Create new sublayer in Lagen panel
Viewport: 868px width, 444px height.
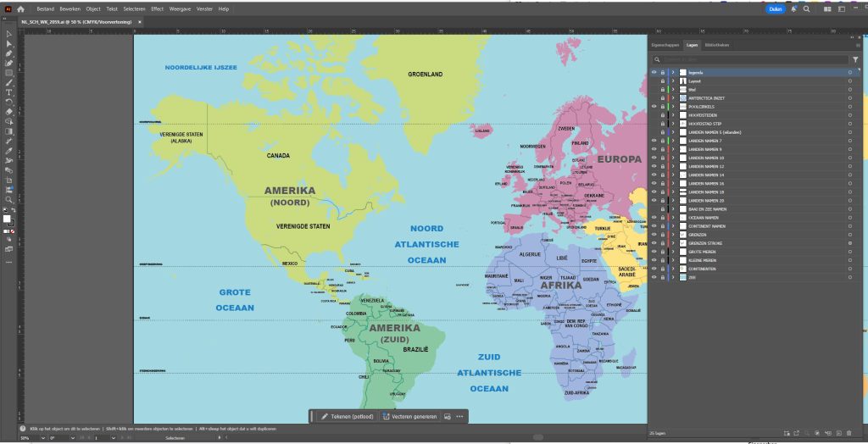[828, 433]
